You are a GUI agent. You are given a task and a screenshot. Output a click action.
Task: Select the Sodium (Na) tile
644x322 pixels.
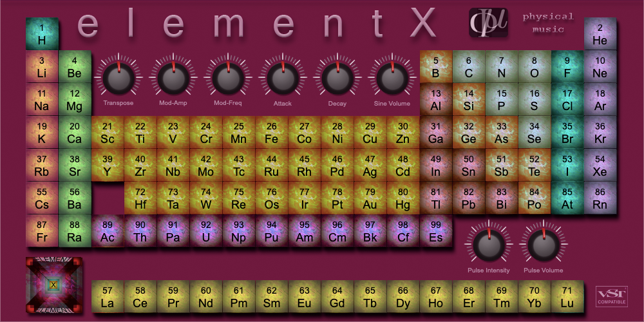[42, 99]
